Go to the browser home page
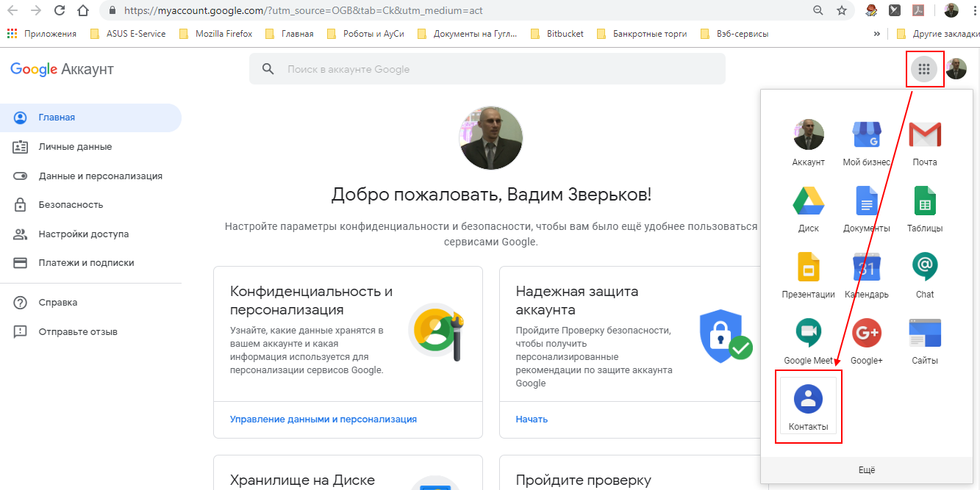 (83, 11)
